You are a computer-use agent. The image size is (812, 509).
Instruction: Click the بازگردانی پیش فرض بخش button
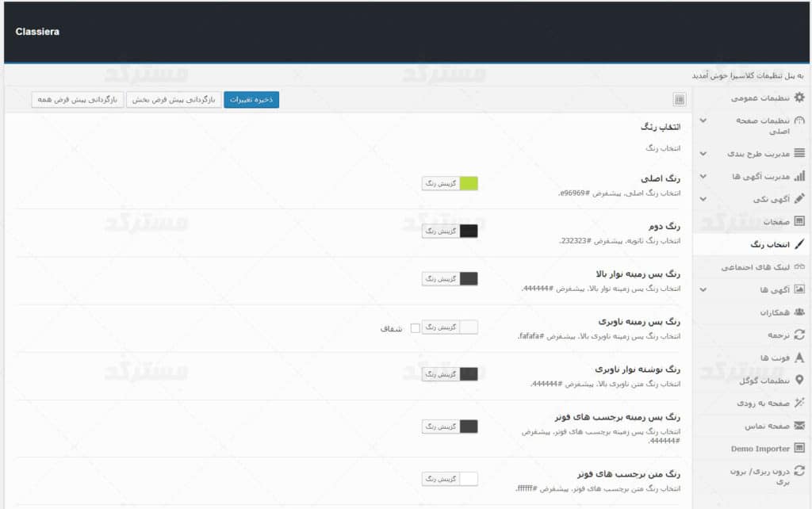[x=174, y=99]
